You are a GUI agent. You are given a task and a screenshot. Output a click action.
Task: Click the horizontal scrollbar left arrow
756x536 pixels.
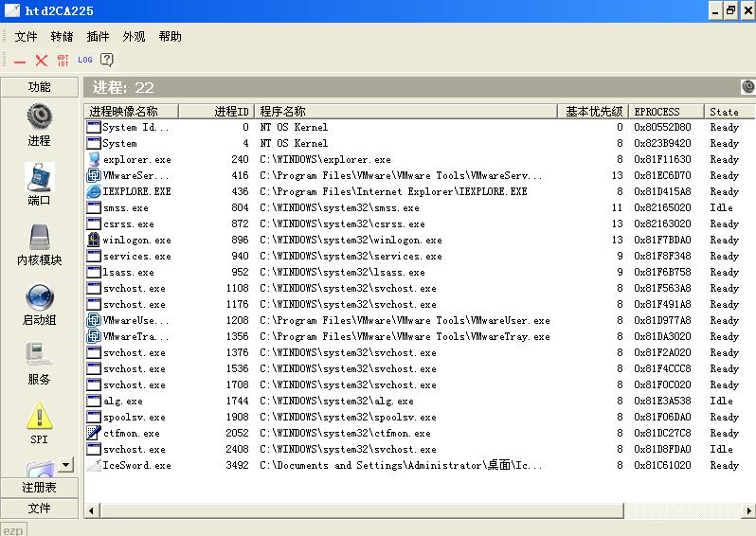[x=92, y=510]
